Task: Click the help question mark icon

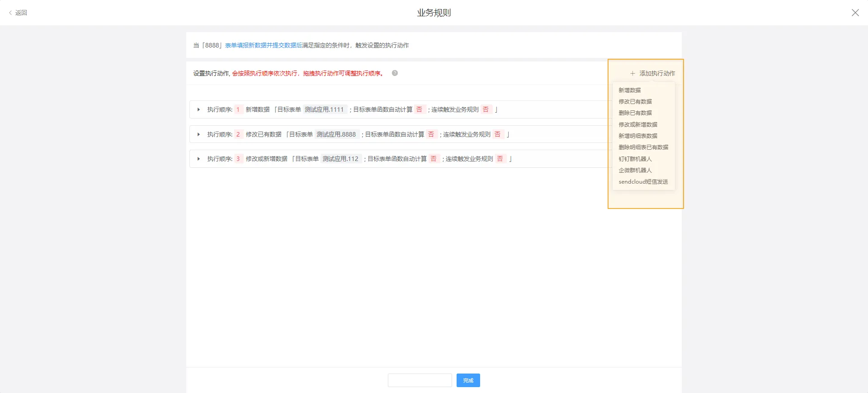Action: point(395,73)
